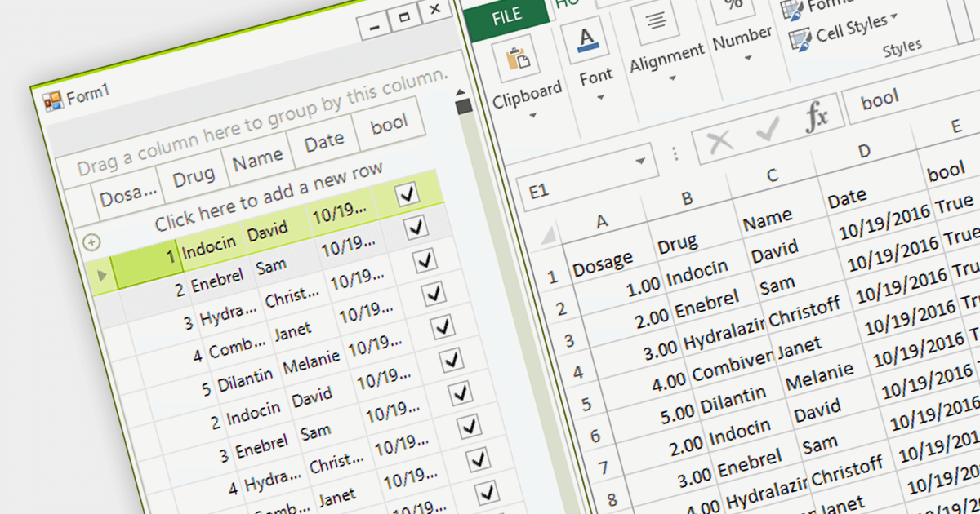Expand the Clipboard group dropdown
Image resolution: width=980 pixels, height=514 pixels.
coord(533,115)
